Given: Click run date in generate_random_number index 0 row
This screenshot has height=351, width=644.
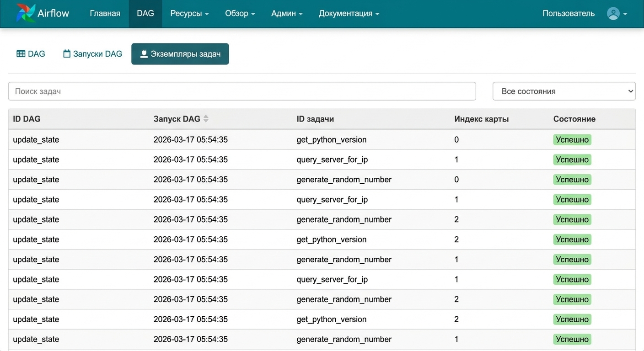Looking at the screenshot, I should click(191, 180).
